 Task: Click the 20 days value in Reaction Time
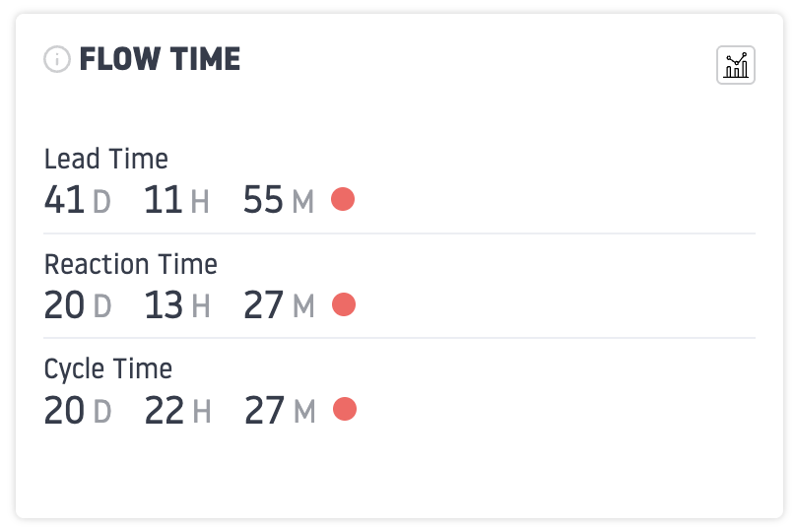[x=65, y=305]
